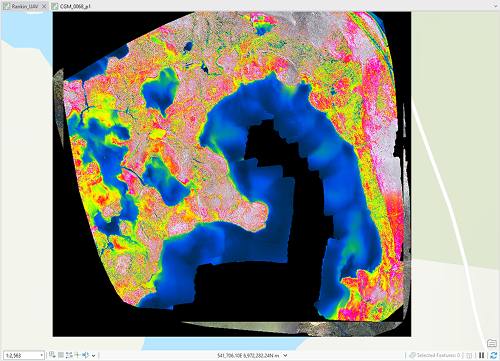The height and width of the screenshot is (361, 500).
Task: Click the blue dynamic constraints icon
Action: 86,355
